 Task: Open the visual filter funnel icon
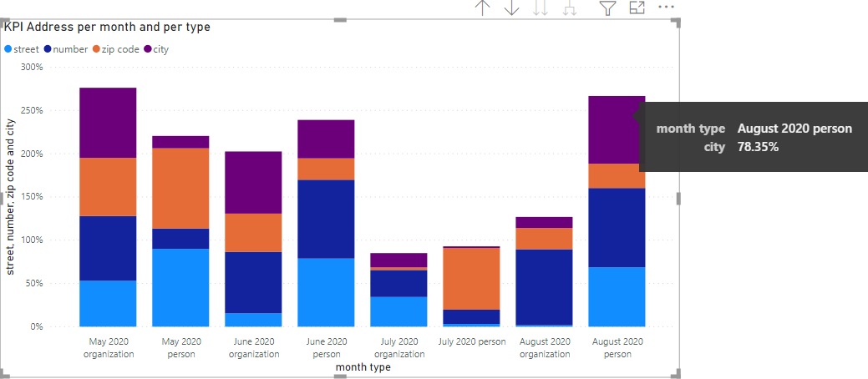608,8
